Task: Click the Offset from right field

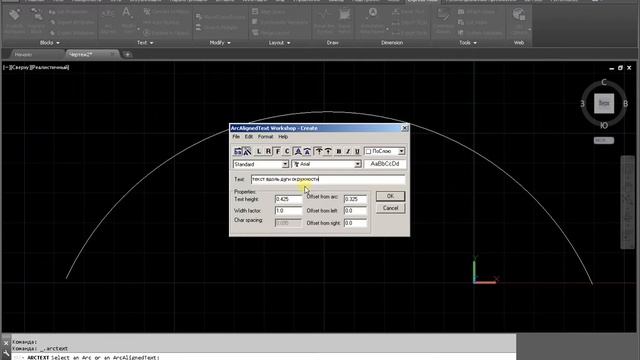Action: 355,223
